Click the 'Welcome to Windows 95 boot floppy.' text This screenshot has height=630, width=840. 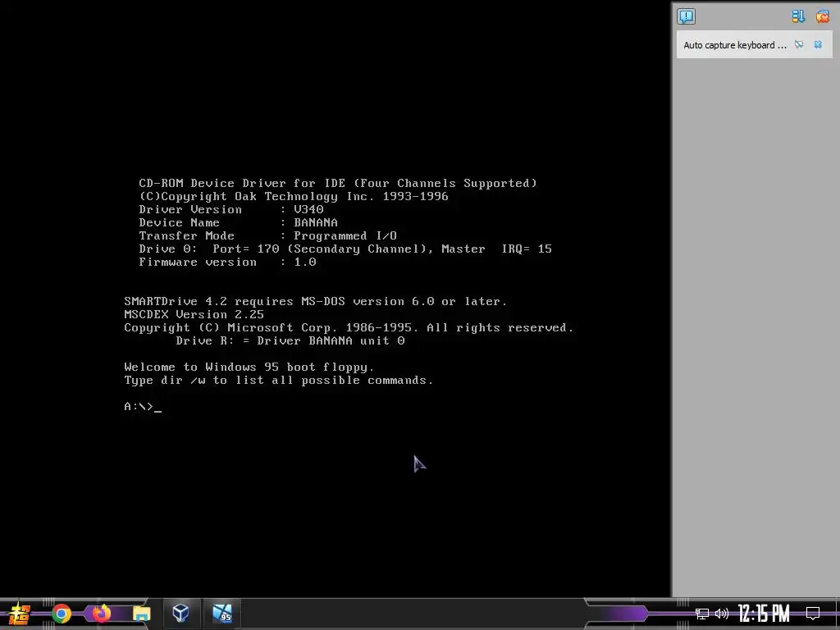click(x=249, y=367)
